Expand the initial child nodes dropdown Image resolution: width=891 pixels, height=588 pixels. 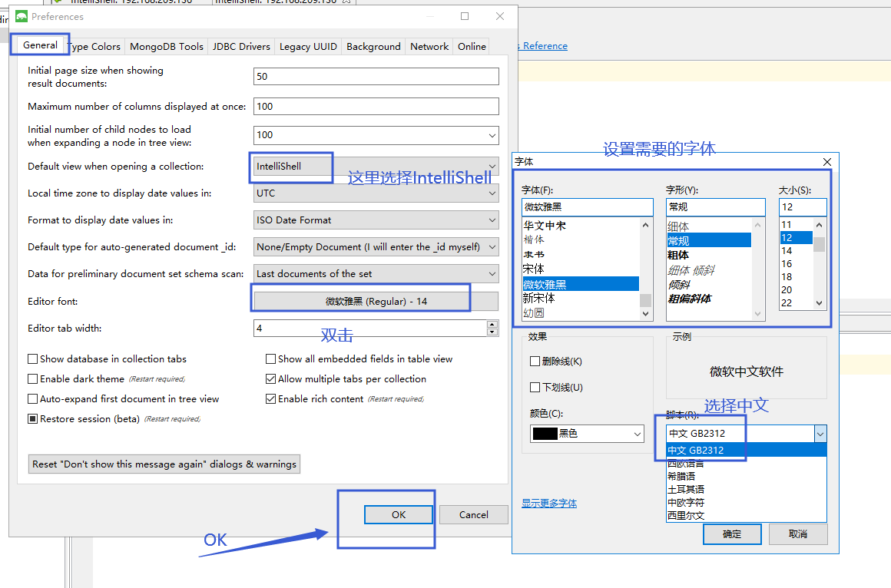[492, 135]
